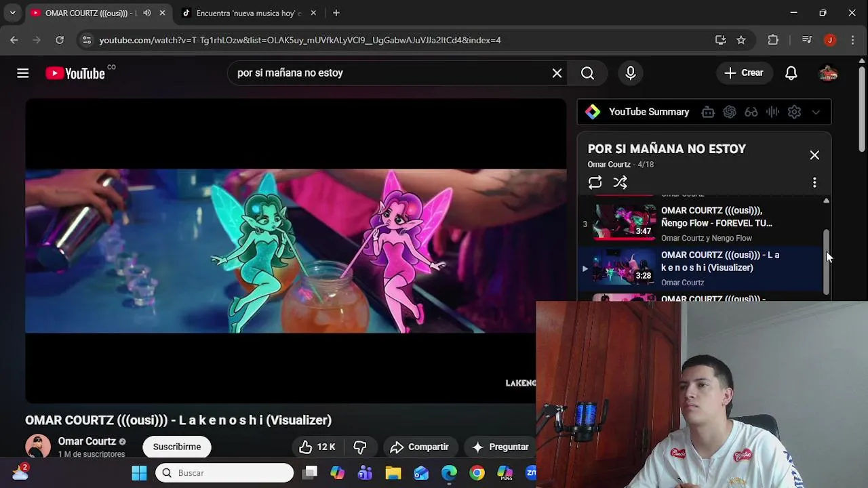Screen dimensions: 868x488
Task: Open the playlist three-dot options menu
Action: click(814, 182)
